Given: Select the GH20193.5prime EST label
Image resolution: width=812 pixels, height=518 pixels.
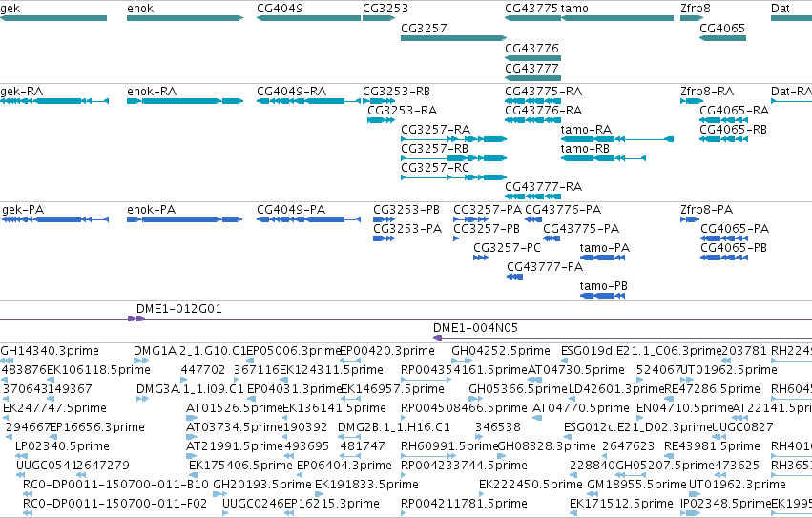Looking at the screenshot, I should (262, 485).
